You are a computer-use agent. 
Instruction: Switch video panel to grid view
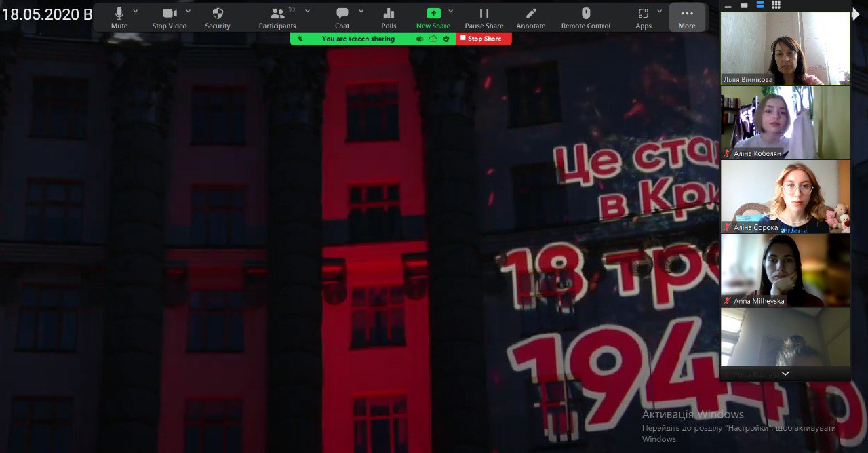(776, 5)
